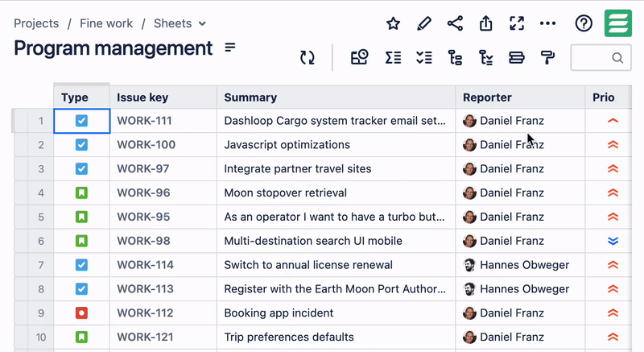Select row number 10
This screenshot has height=352, width=644.
click(41, 338)
